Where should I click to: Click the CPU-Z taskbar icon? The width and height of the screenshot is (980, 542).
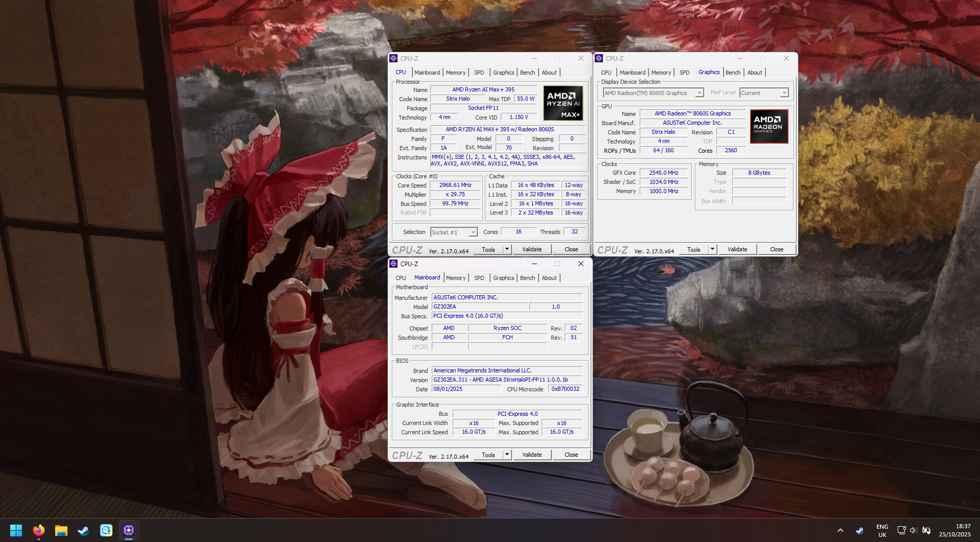pyautogui.click(x=129, y=530)
